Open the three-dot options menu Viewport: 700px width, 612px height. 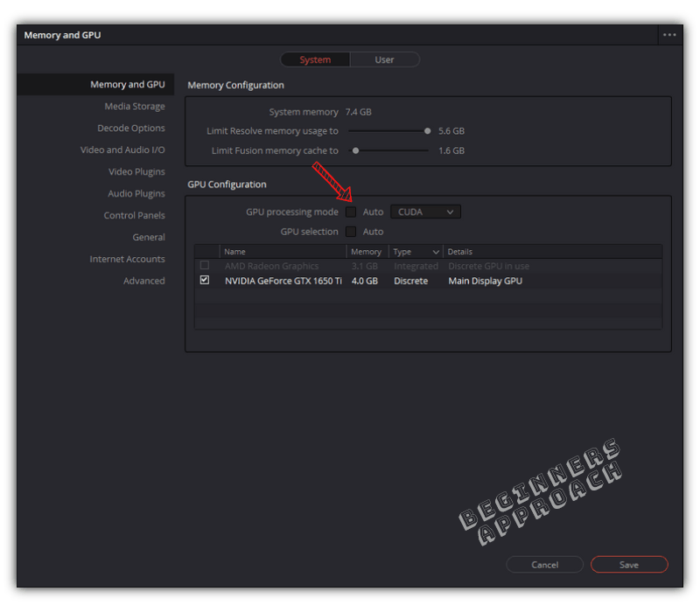(669, 34)
